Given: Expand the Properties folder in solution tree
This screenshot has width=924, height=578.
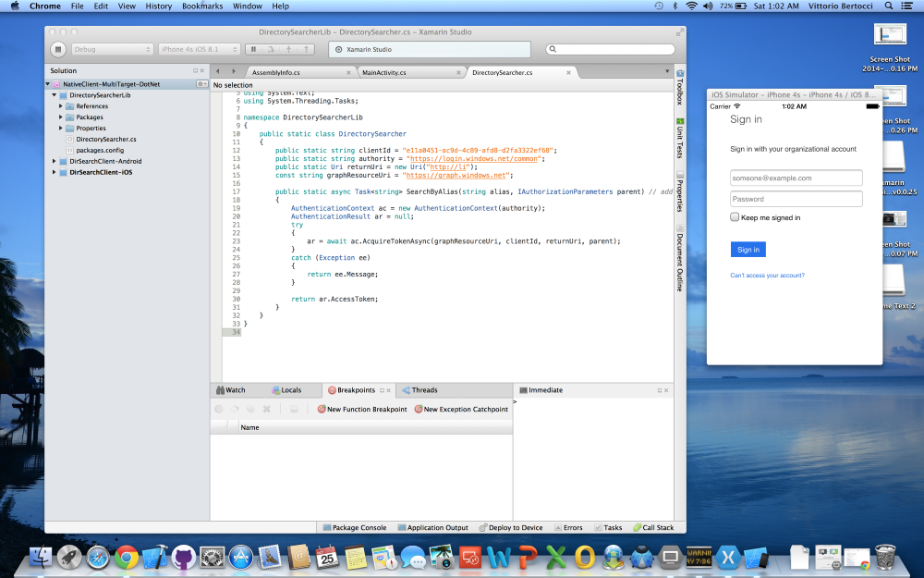Looking at the screenshot, I should [60, 128].
